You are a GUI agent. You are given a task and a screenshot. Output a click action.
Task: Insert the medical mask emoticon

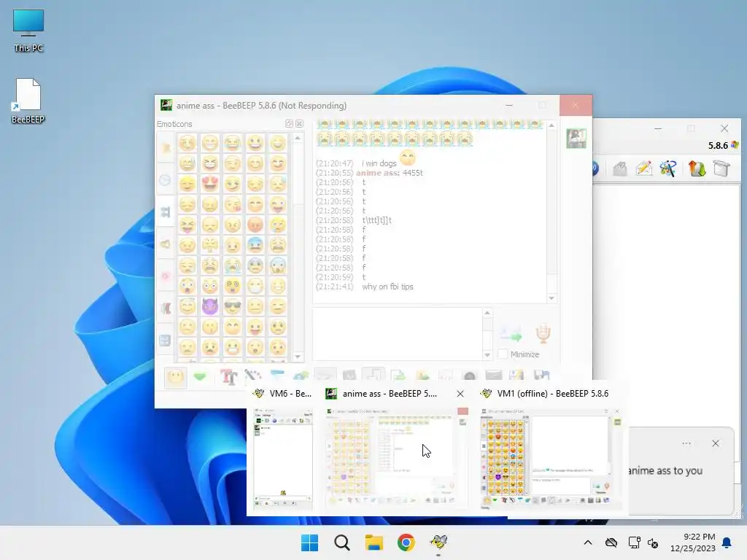pos(255,286)
